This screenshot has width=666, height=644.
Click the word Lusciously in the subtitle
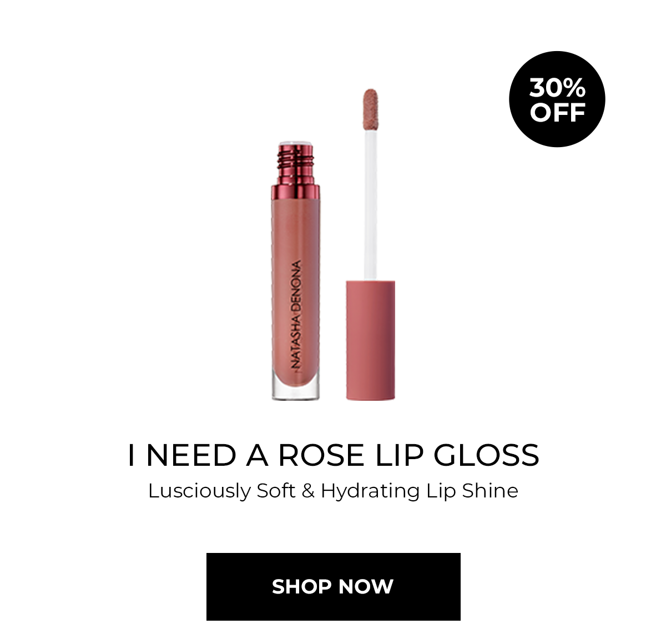click(x=199, y=491)
